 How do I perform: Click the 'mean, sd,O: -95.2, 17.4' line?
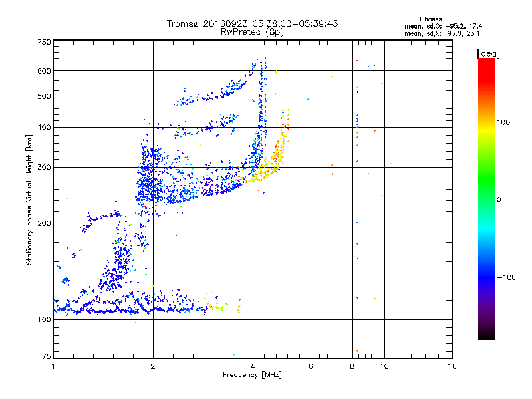443,26
